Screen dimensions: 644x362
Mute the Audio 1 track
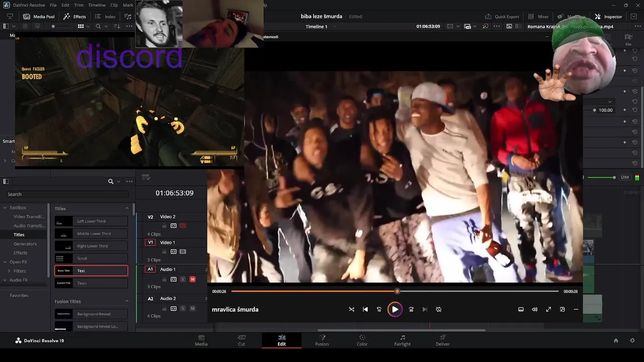192,279
